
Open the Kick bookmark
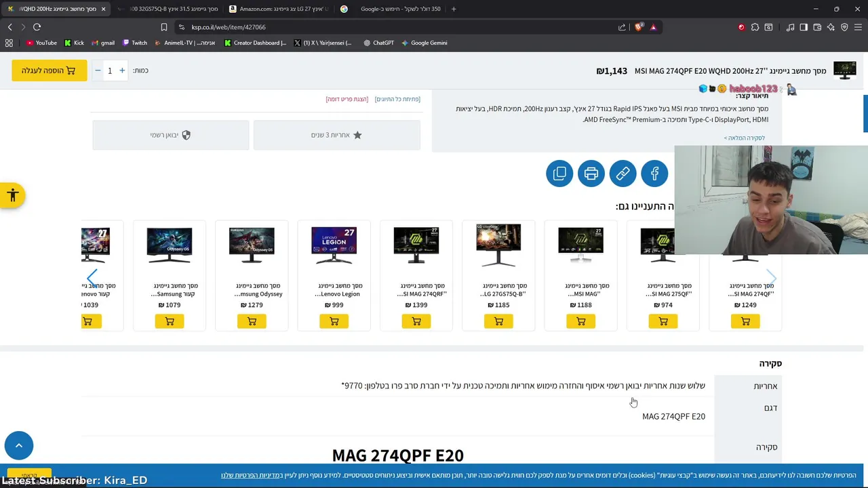(x=74, y=43)
